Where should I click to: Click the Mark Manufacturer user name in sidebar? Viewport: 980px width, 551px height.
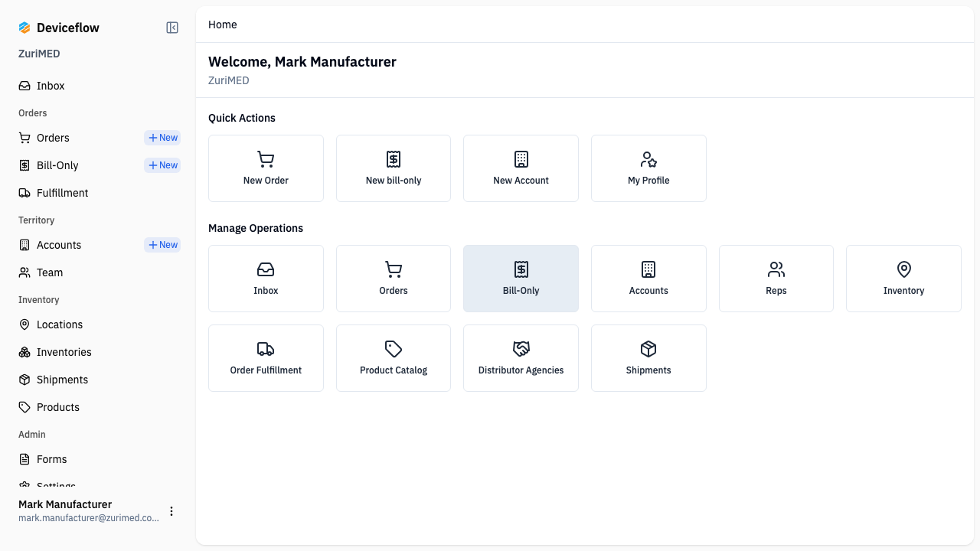[65, 504]
